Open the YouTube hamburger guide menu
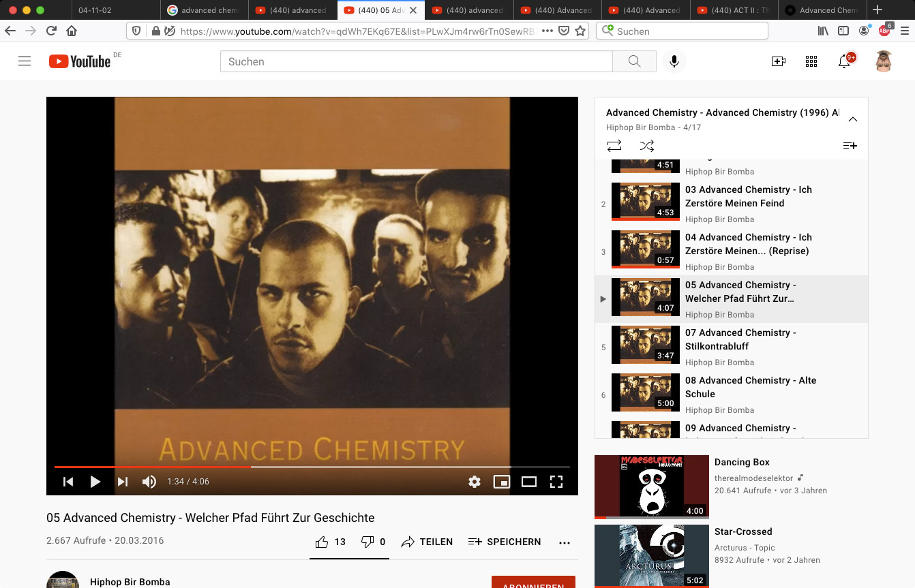The width and height of the screenshot is (915, 588). coord(25,61)
